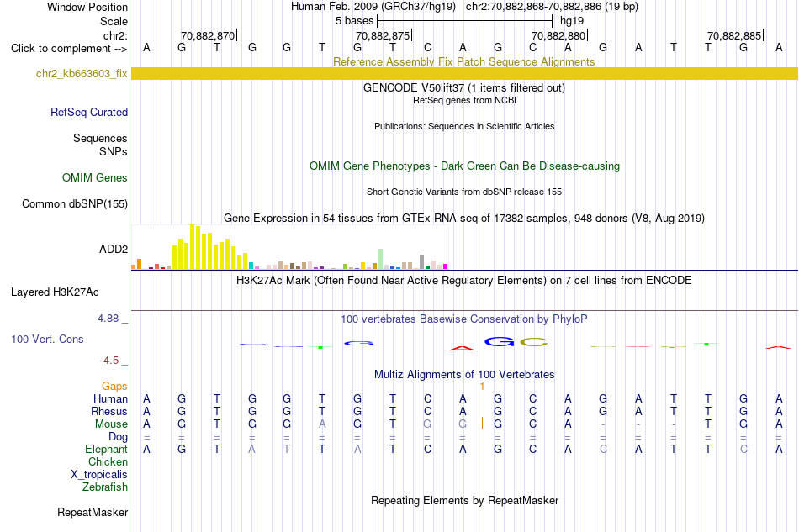The image size is (799, 532).
Task: Click Short Genetic Variants from dbSNP title
Action: coord(463,192)
